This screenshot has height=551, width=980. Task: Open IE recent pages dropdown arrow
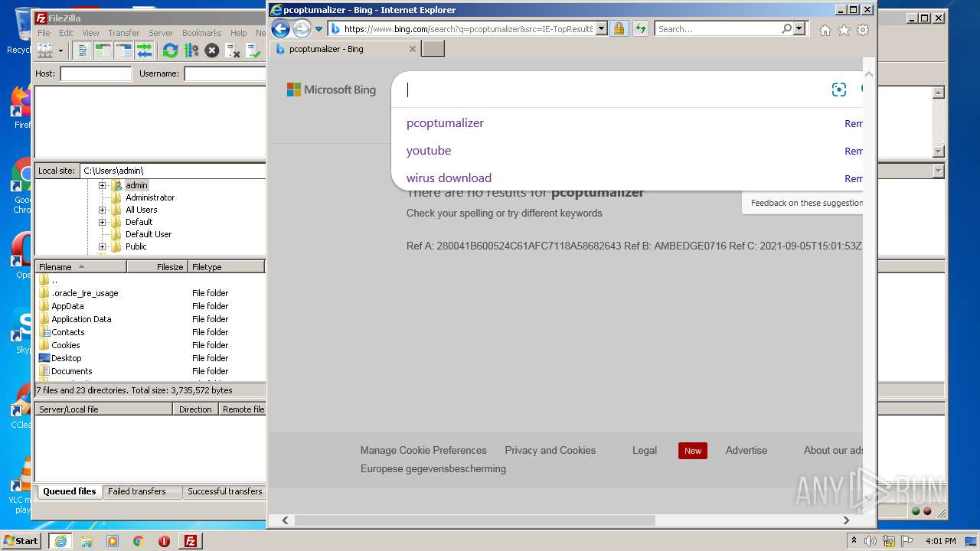319,29
